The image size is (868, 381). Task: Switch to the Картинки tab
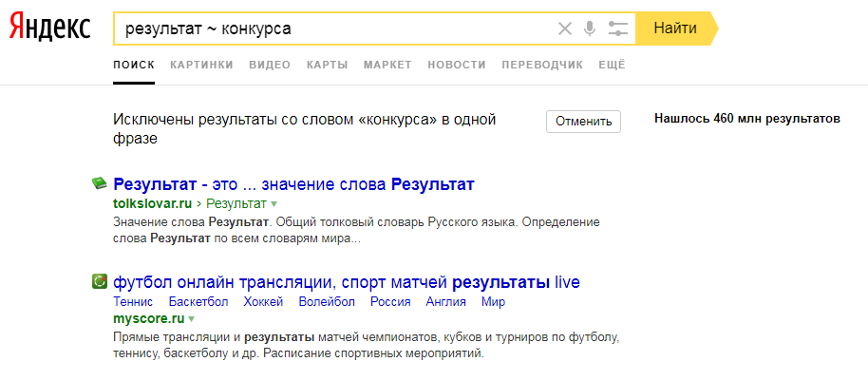pyautogui.click(x=201, y=65)
